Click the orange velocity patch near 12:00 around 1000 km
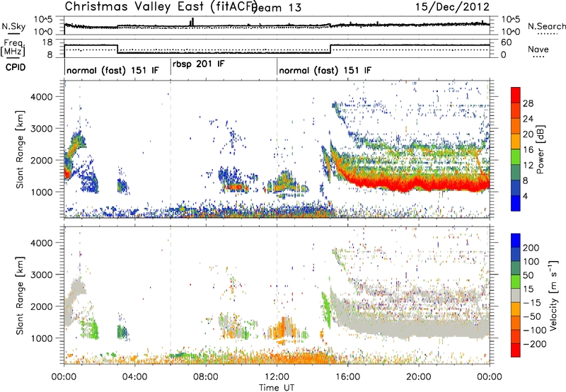 click(x=284, y=329)
